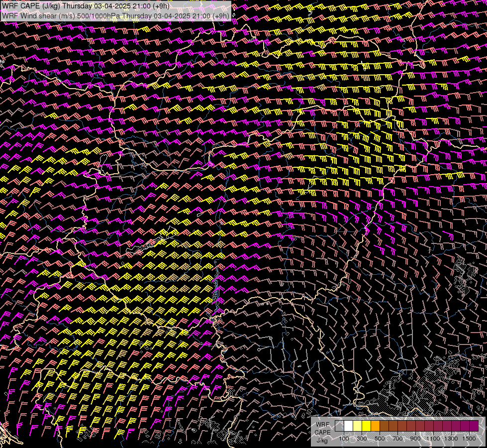Select the bright yellow CAPE legend swatch
The width and height of the screenshot is (487, 448).
367,426
